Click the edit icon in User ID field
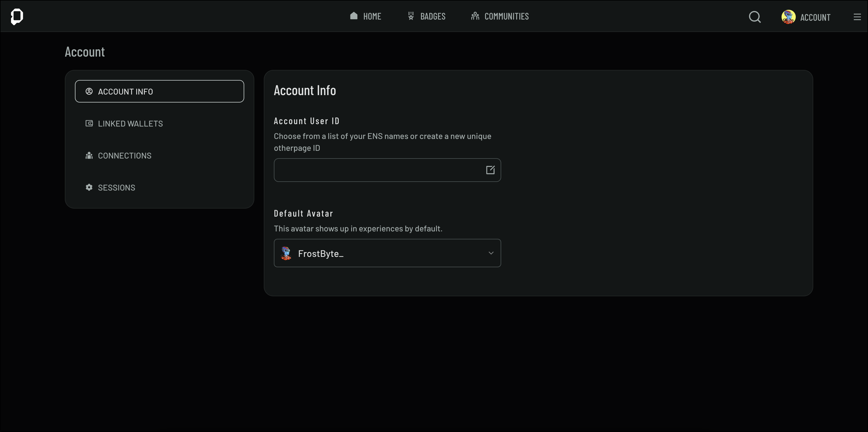The image size is (868, 432). 490,170
